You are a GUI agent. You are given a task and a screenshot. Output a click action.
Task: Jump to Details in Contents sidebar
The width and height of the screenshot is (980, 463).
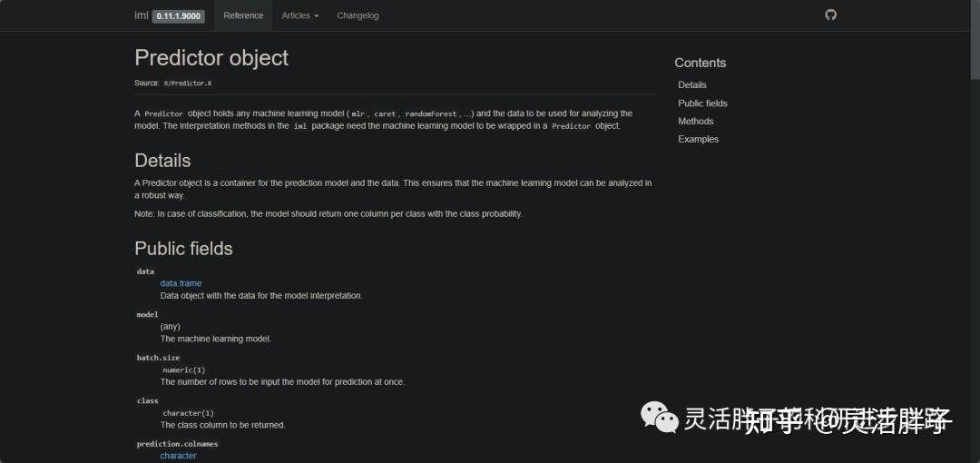(x=692, y=84)
